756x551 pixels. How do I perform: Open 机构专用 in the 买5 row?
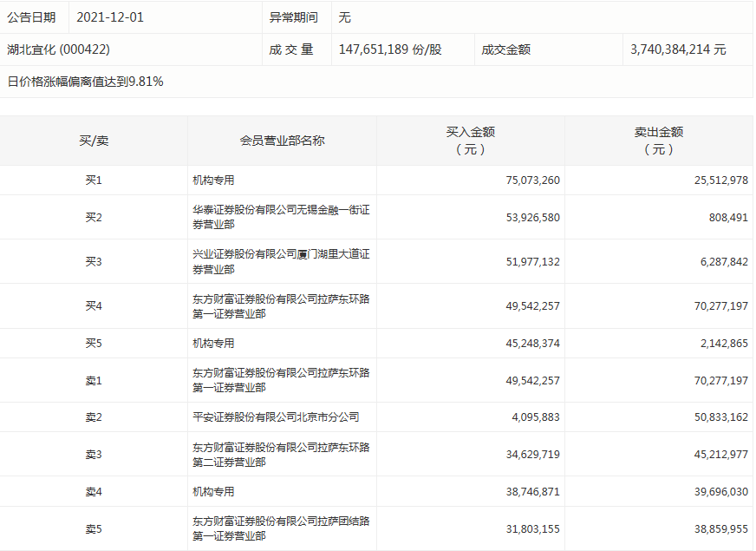coord(213,344)
